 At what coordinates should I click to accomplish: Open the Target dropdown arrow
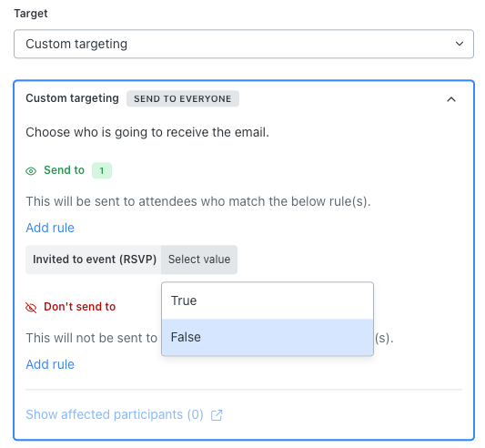[460, 44]
